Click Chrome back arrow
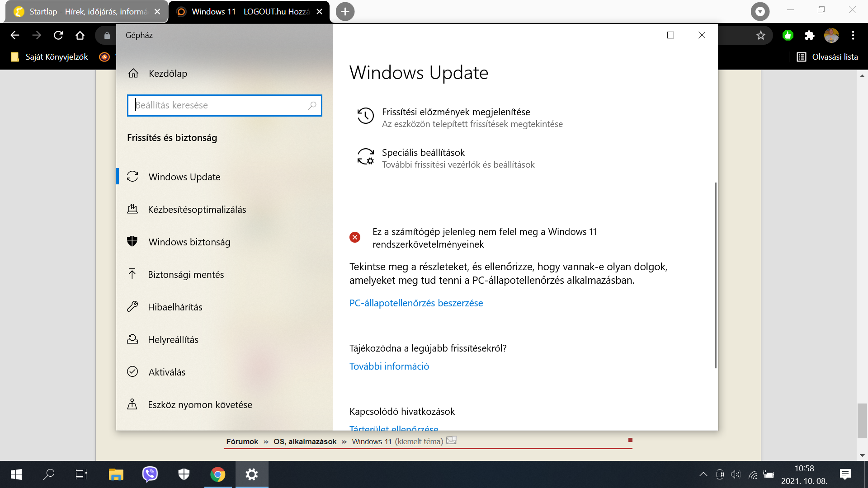Screen dimensions: 868x488 [15, 35]
